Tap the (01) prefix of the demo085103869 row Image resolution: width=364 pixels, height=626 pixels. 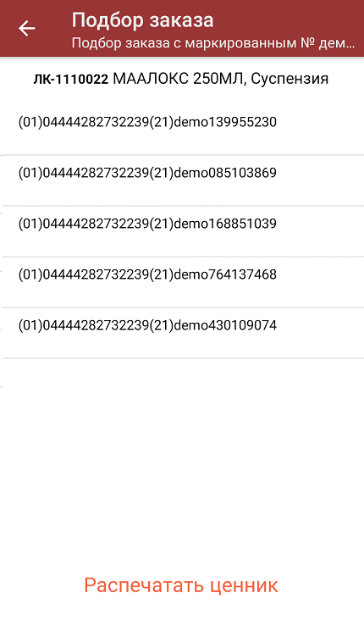[x=30, y=173]
